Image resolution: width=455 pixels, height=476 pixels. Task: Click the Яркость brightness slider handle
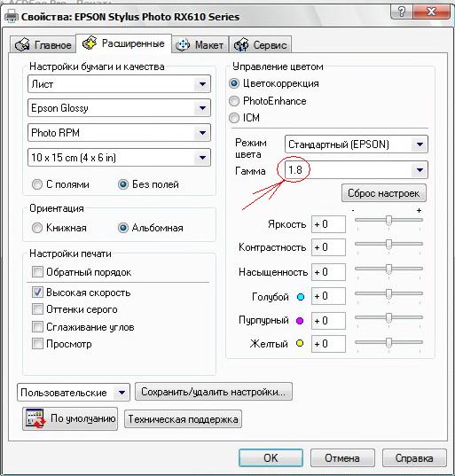pyautogui.click(x=388, y=221)
